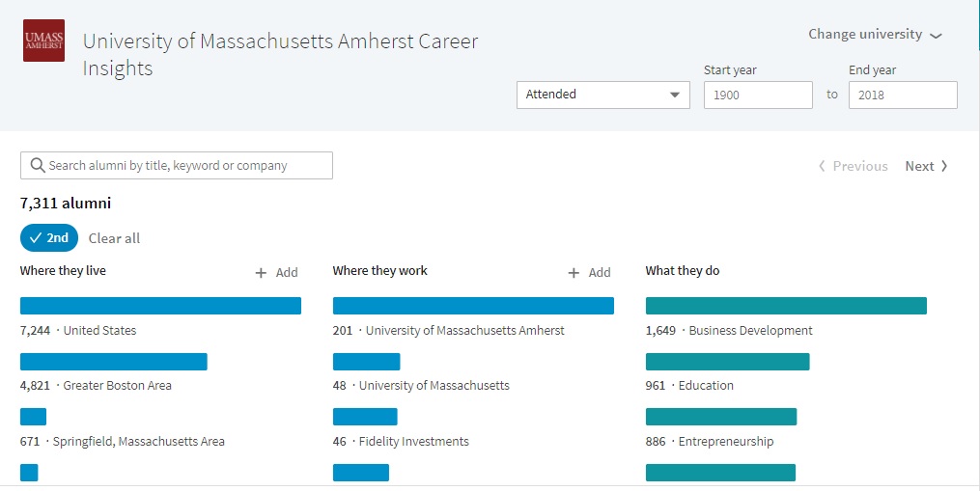Click the Start year field
The image size is (980, 491).
[758, 95]
